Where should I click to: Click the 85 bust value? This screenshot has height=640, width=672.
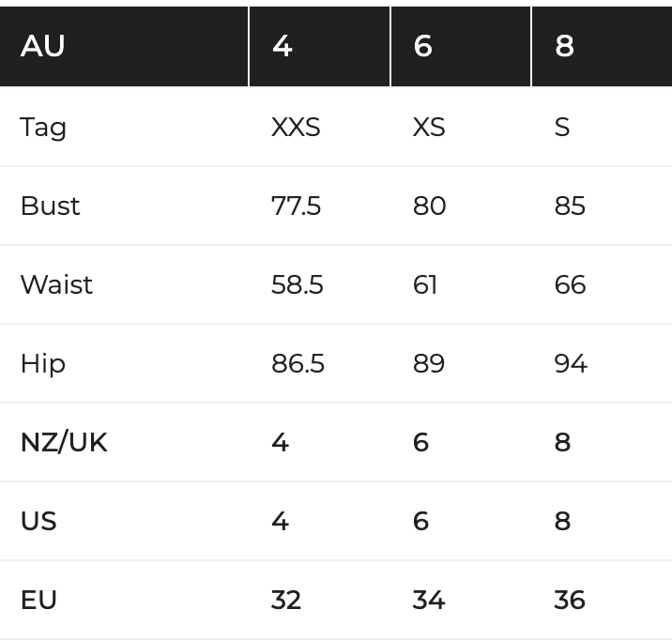[x=570, y=206]
